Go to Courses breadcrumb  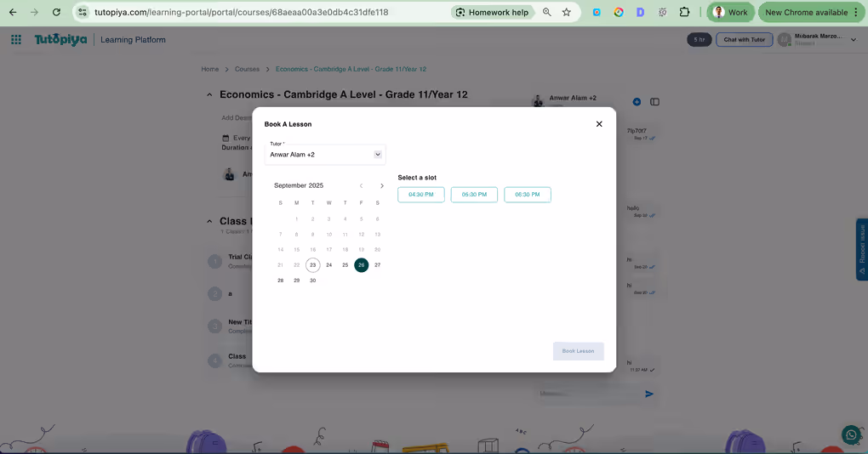pyautogui.click(x=247, y=69)
